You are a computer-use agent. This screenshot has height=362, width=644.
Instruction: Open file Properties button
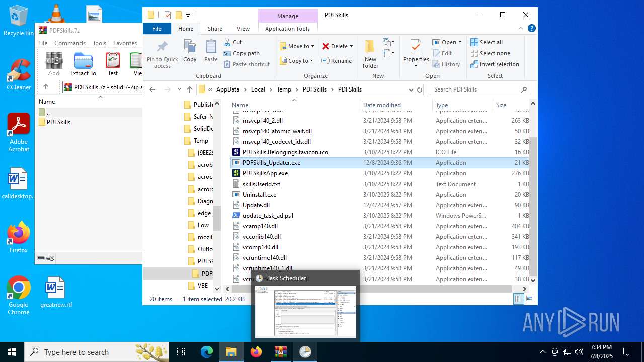click(416, 53)
